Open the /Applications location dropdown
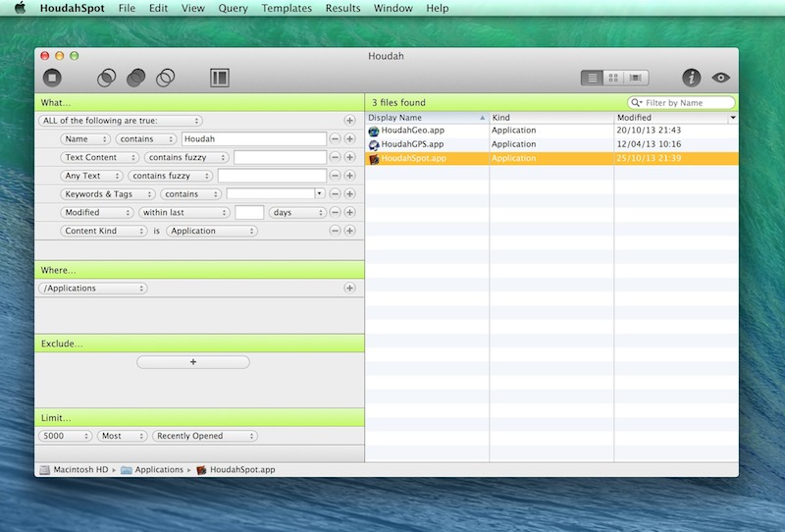The image size is (785, 532). [x=93, y=289]
